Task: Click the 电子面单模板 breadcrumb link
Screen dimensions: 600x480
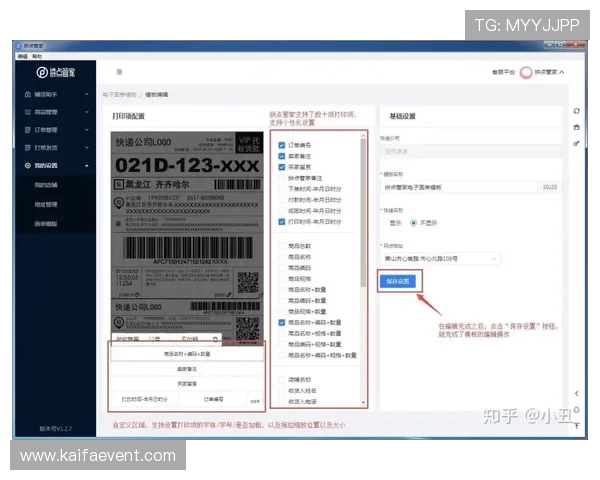Action: 122,95
